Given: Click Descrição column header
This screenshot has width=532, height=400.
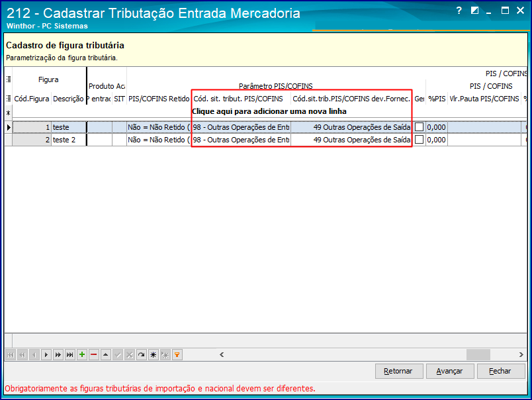Looking at the screenshot, I should pyautogui.click(x=69, y=99).
